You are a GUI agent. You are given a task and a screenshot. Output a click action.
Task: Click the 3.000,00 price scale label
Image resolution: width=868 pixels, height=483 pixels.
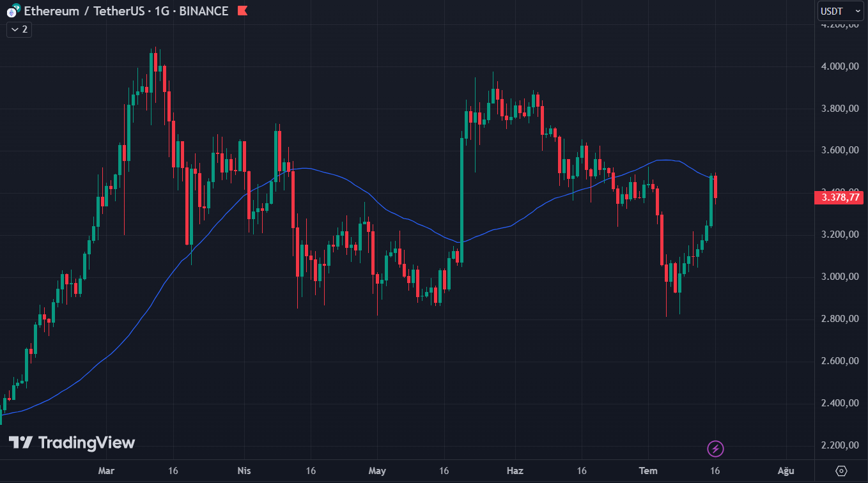click(839, 277)
